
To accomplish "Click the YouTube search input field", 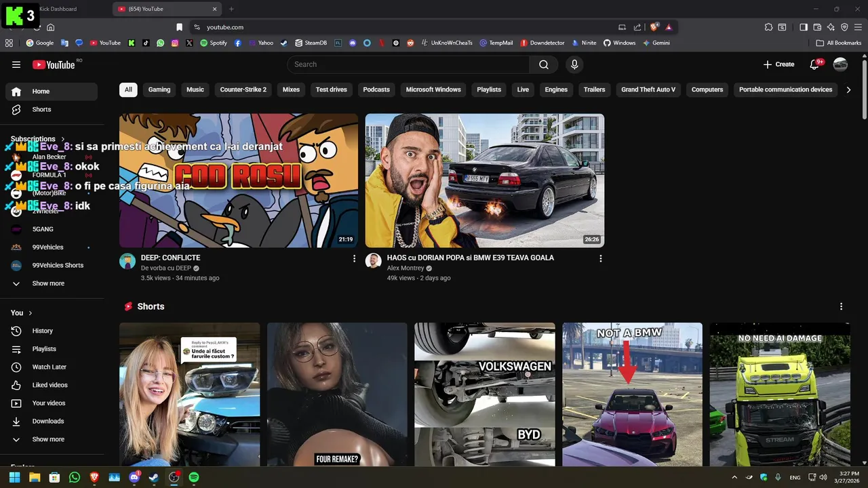I will pyautogui.click(x=408, y=64).
